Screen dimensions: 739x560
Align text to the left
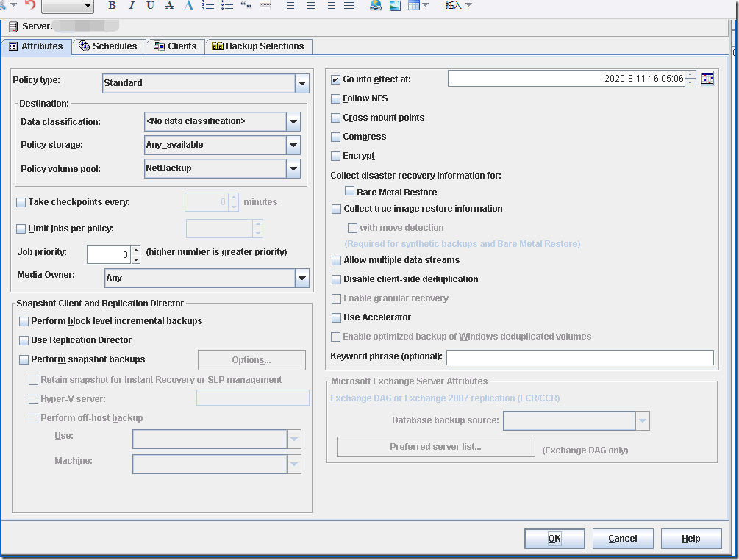(x=292, y=5)
